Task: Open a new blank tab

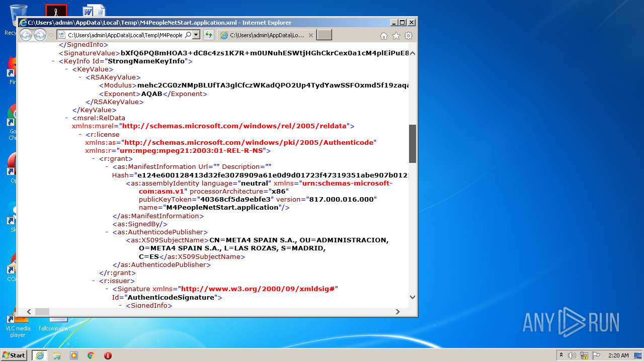Action: (324, 35)
